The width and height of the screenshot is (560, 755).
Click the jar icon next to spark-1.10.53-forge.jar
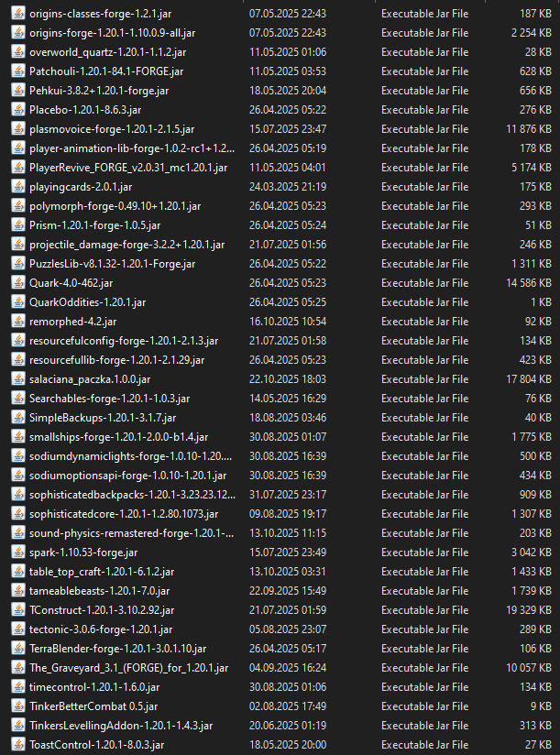pos(17,553)
